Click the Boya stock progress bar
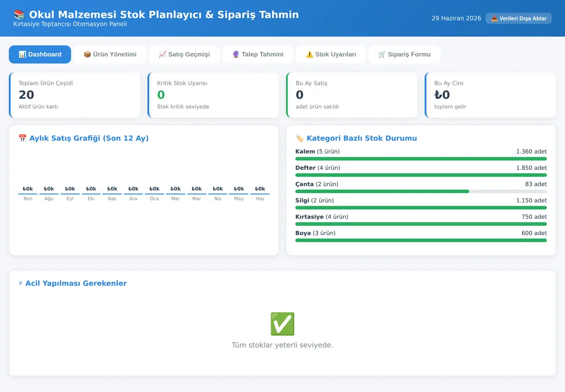 (421, 240)
